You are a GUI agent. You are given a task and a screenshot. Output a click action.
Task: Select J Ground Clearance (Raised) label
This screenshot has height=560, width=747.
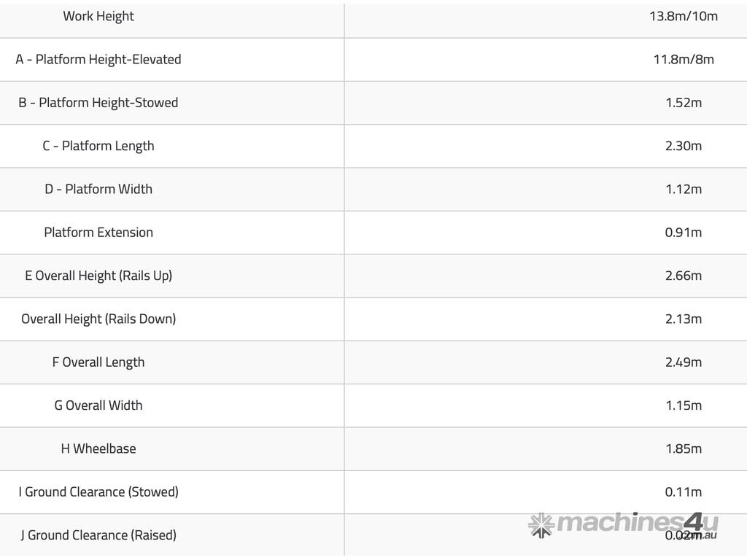[98, 535]
